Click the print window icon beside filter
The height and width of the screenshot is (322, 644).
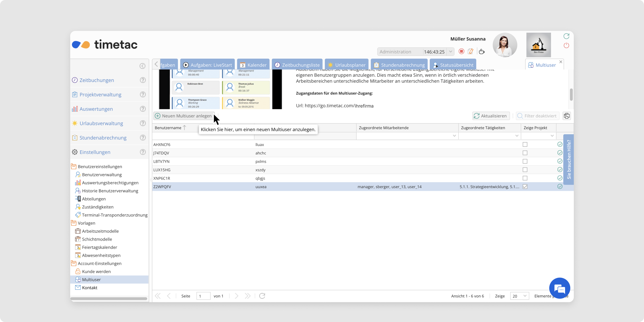567,116
